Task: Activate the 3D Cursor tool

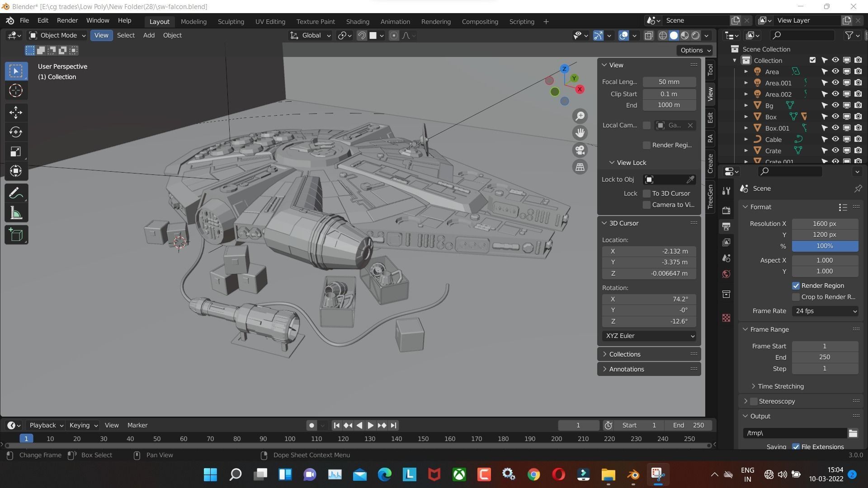Action: click(x=16, y=91)
